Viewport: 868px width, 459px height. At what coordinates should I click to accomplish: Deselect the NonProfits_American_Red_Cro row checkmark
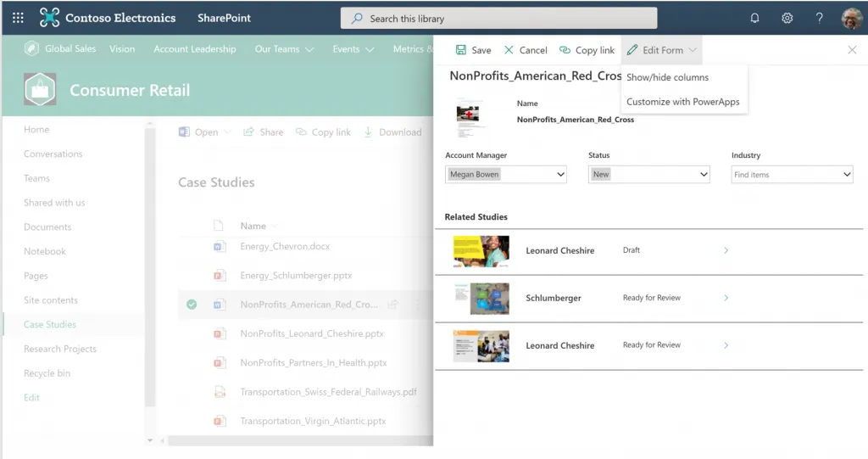pyautogui.click(x=192, y=305)
